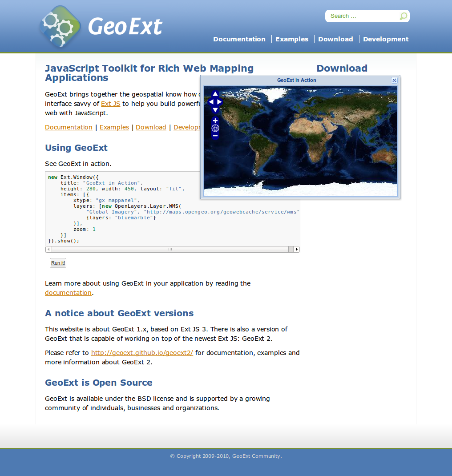Click the JavaScript Toolkit main heading
Image resolution: width=452 pixels, height=476 pixels.
click(149, 73)
